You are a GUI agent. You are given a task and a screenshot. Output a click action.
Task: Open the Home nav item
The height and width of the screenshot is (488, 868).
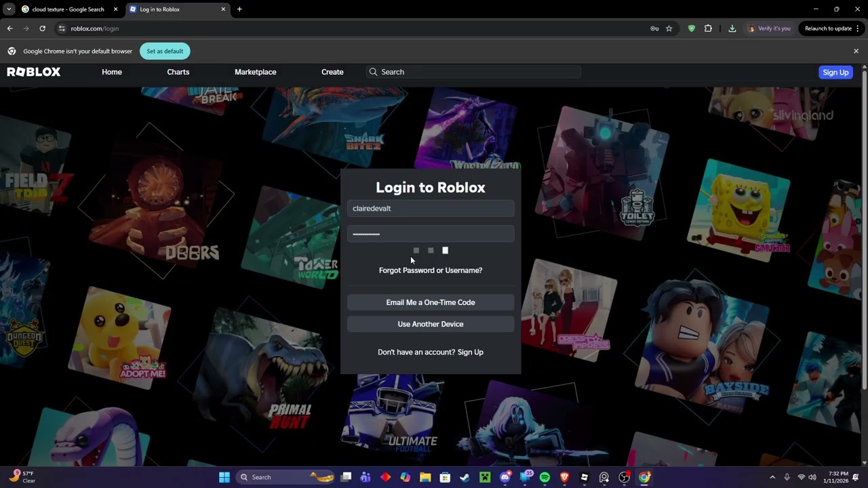(112, 72)
